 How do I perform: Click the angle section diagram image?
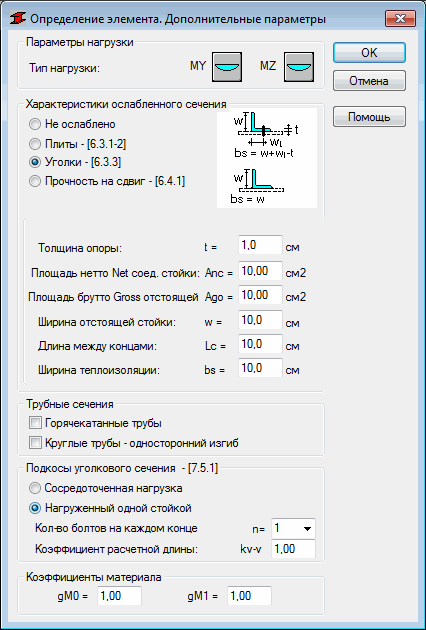point(267,158)
